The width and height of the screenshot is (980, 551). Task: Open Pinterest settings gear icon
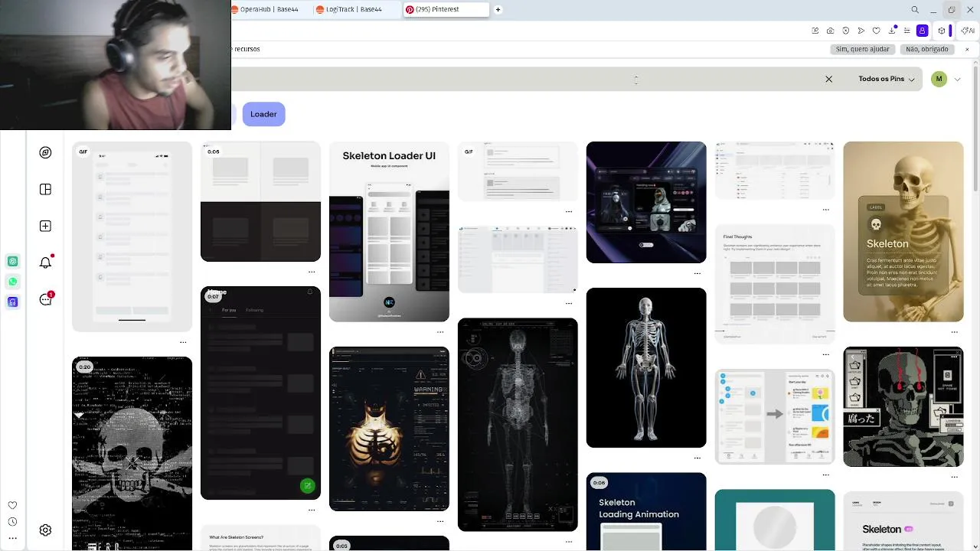click(x=45, y=530)
